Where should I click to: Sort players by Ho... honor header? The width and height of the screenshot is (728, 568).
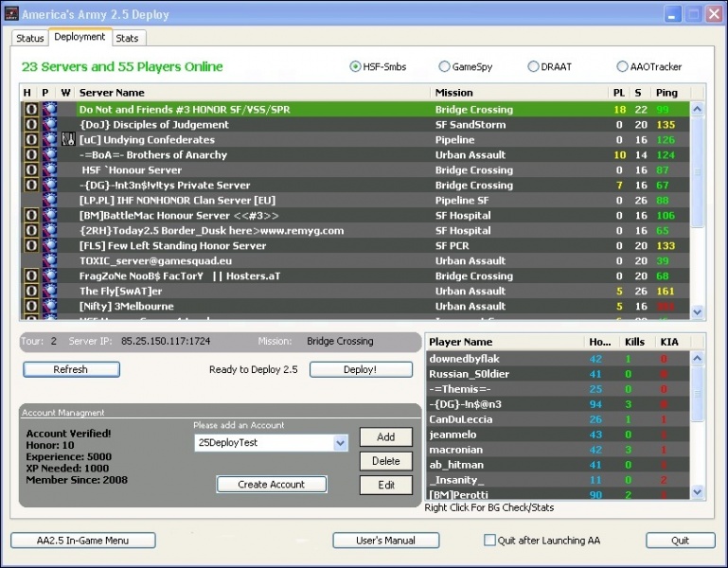pyautogui.click(x=601, y=342)
